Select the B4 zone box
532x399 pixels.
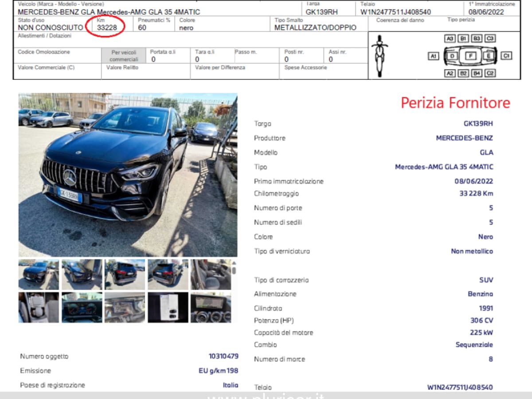tap(477, 73)
